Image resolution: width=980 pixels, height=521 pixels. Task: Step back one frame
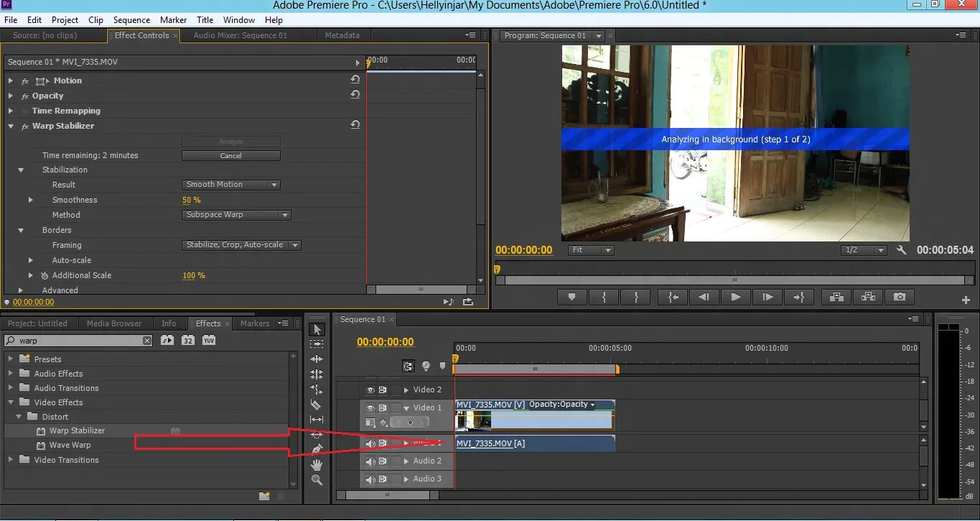pyautogui.click(x=704, y=297)
